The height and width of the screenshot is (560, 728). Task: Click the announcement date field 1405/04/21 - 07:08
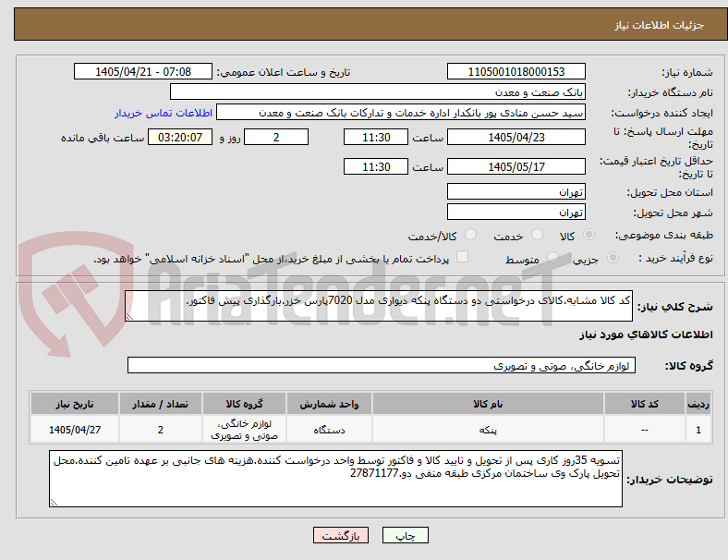point(143,72)
